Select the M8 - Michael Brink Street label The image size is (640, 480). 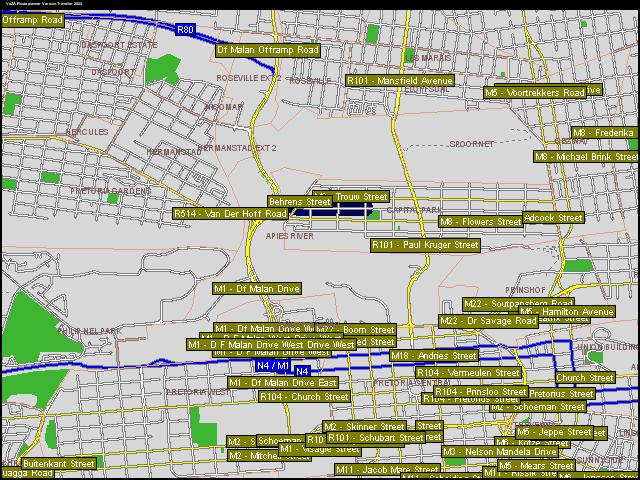click(x=586, y=157)
